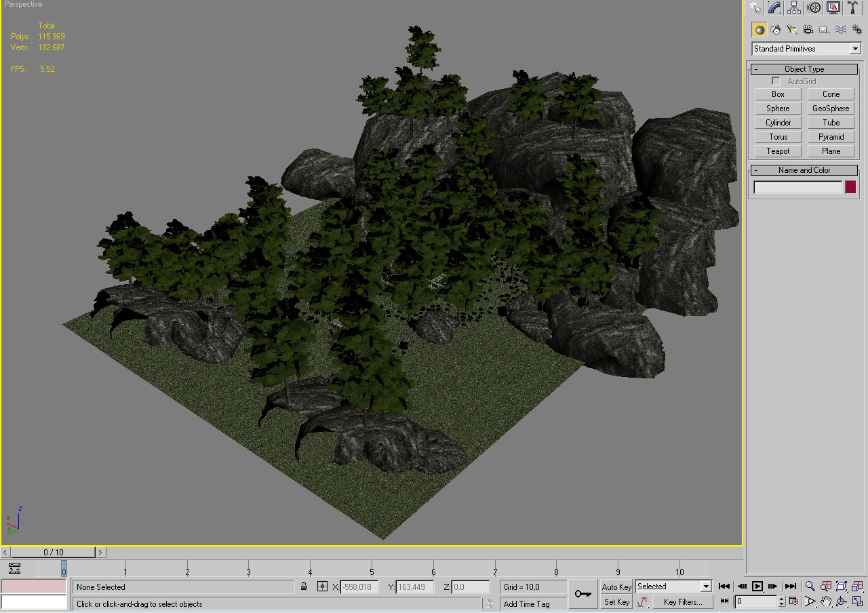Open the Modify panel tab
The height and width of the screenshot is (613, 868).
[x=774, y=7]
